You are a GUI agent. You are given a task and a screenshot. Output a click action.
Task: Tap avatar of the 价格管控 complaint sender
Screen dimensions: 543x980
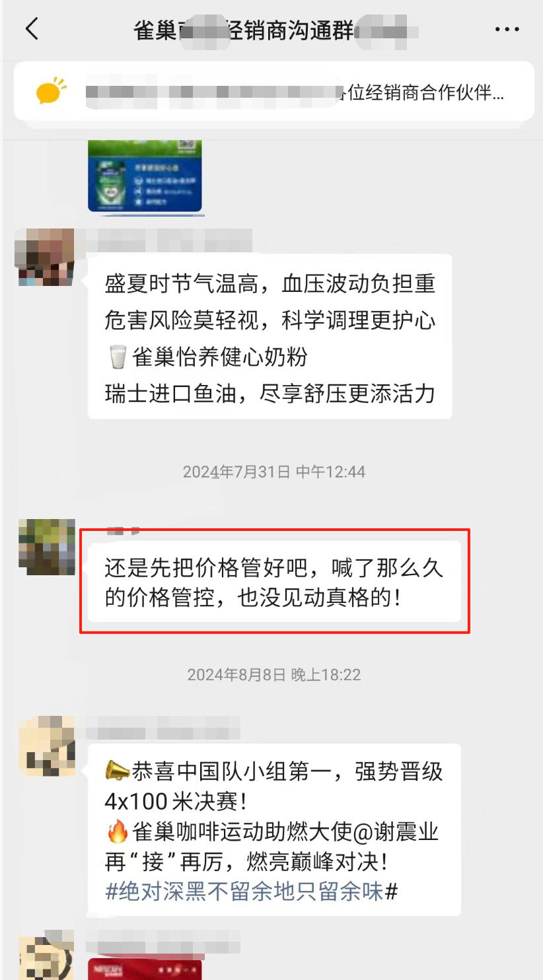pos(46,547)
